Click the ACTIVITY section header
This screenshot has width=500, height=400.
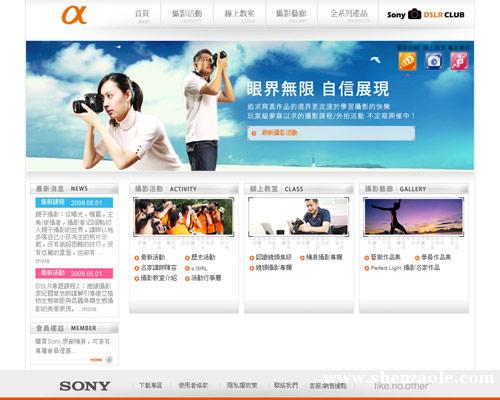coord(184,189)
